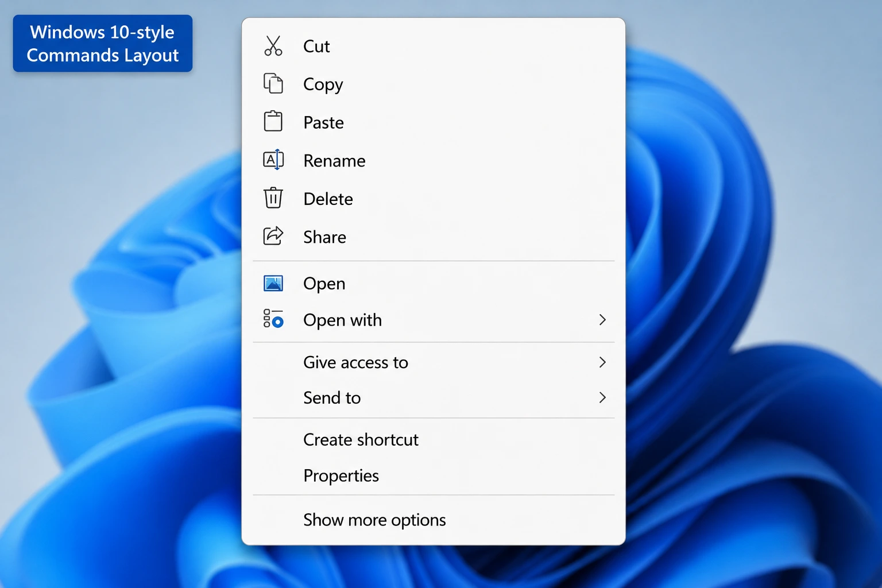Screen dimensions: 882x588
Task: Select Show more options
Action: point(434,520)
